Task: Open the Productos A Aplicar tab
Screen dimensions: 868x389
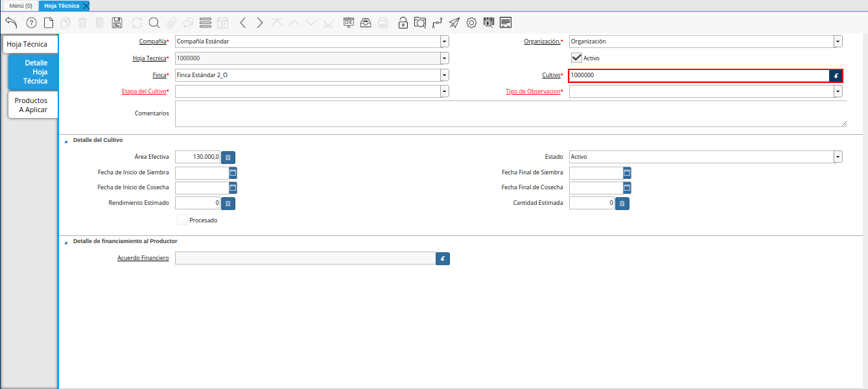Action: [33, 105]
